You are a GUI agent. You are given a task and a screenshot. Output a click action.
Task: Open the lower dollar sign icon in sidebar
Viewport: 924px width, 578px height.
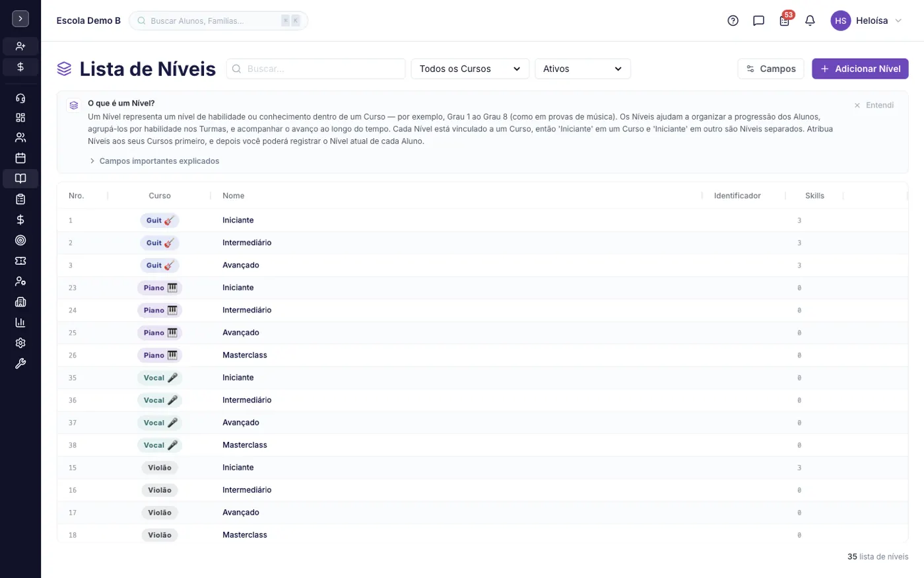click(x=20, y=219)
